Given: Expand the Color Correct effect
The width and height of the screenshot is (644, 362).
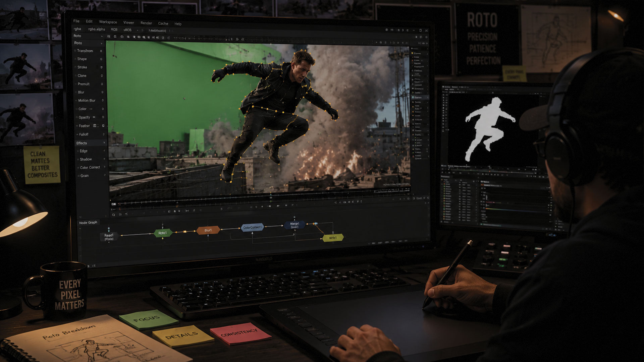Looking at the screenshot, I should (x=105, y=167).
